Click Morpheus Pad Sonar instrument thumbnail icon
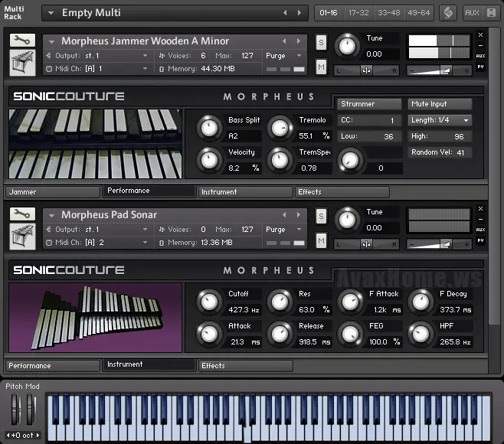 point(22,237)
